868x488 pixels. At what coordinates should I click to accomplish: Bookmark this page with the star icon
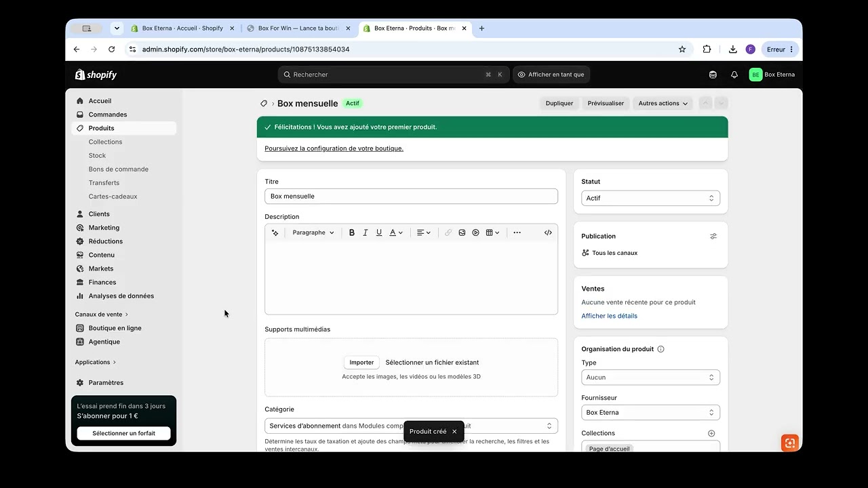click(682, 49)
